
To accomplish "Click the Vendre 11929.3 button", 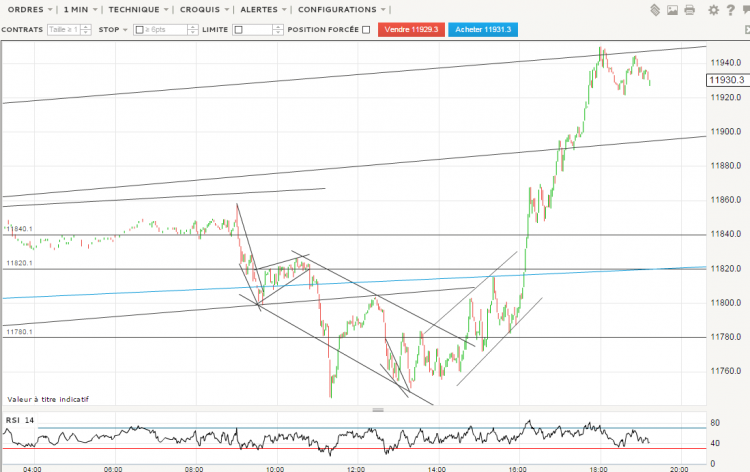I will click(x=411, y=30).
